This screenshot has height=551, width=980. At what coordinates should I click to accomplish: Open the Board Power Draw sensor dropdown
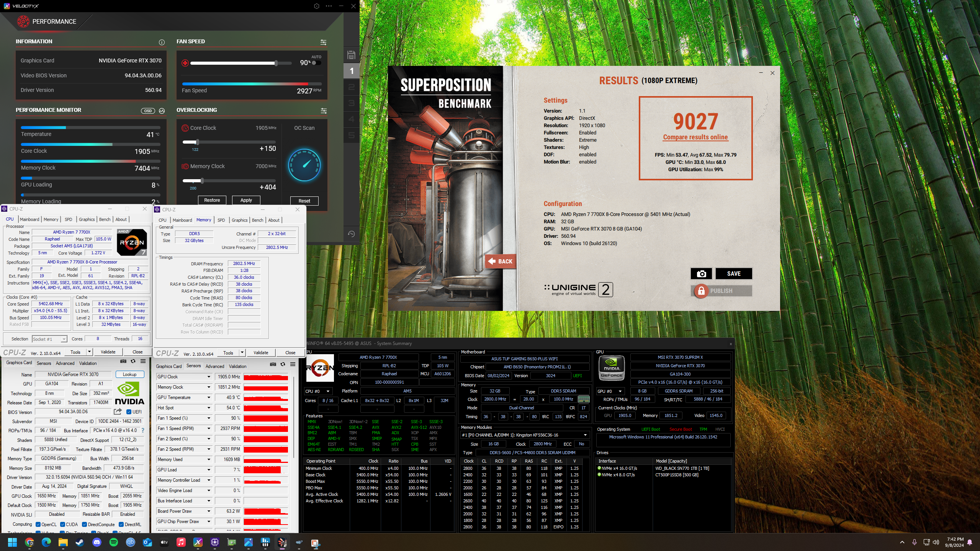[x=209, y=511]
